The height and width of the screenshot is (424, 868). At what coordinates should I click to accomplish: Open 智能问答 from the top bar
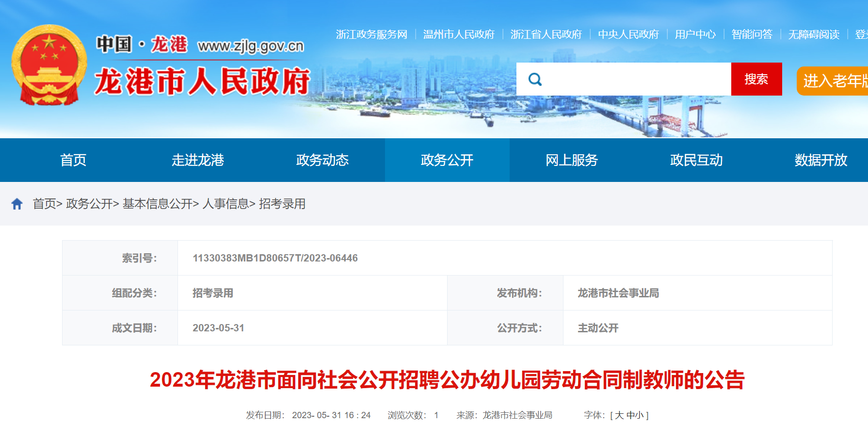coord(752,34)
